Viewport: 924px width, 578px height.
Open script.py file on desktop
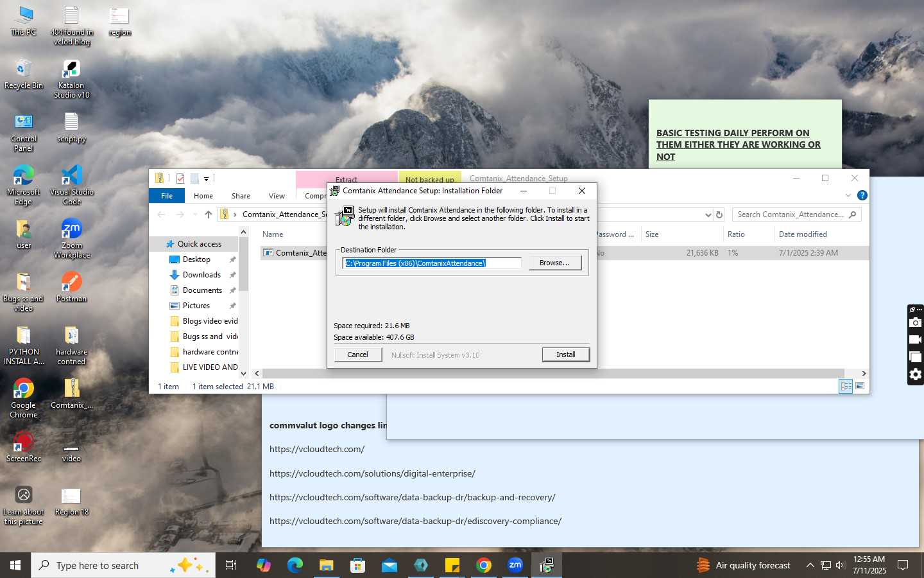(x=71, y=127)
